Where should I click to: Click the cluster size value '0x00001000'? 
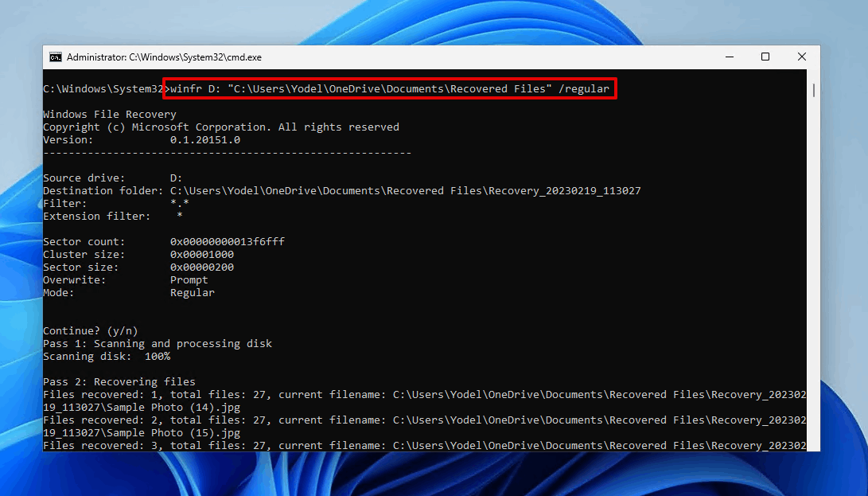pos(202,255)
